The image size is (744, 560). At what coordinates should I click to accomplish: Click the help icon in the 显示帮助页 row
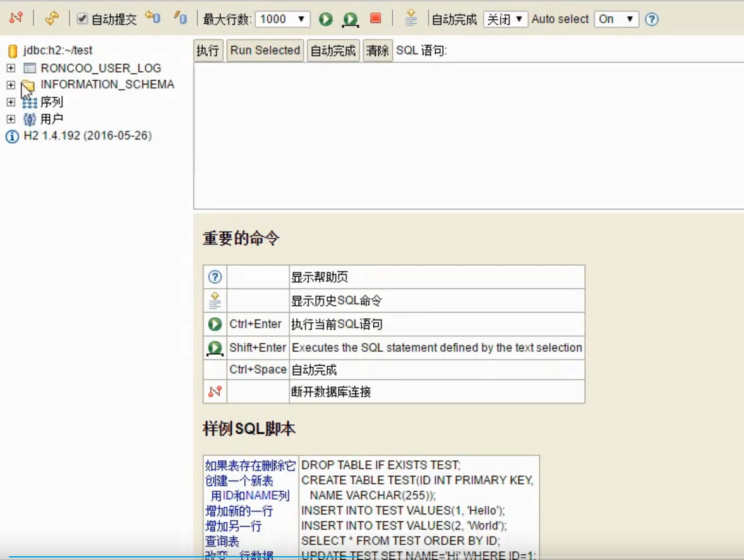point(215,277)
